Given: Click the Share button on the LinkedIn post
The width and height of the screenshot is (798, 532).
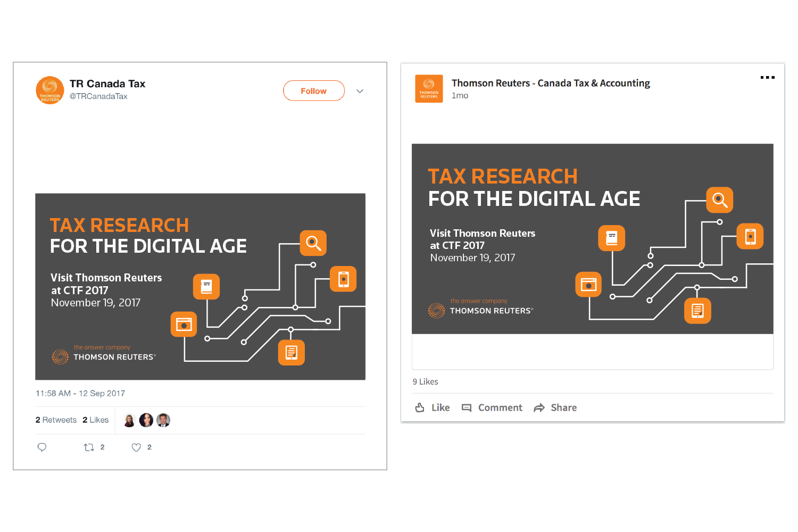Looking at the screenshot, I should coord(555,408).
